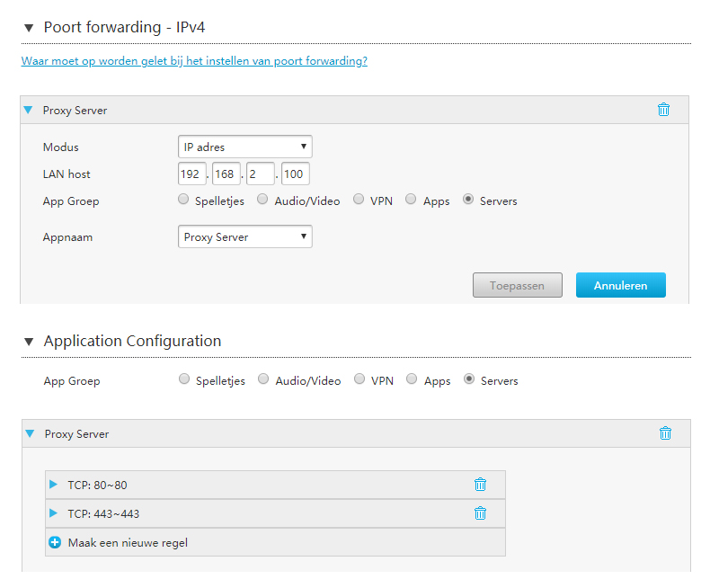This screenshot has width=710, height=588.
Task: Collapse the Proxy Server port forwarding panel
Action: coord(29,110)
